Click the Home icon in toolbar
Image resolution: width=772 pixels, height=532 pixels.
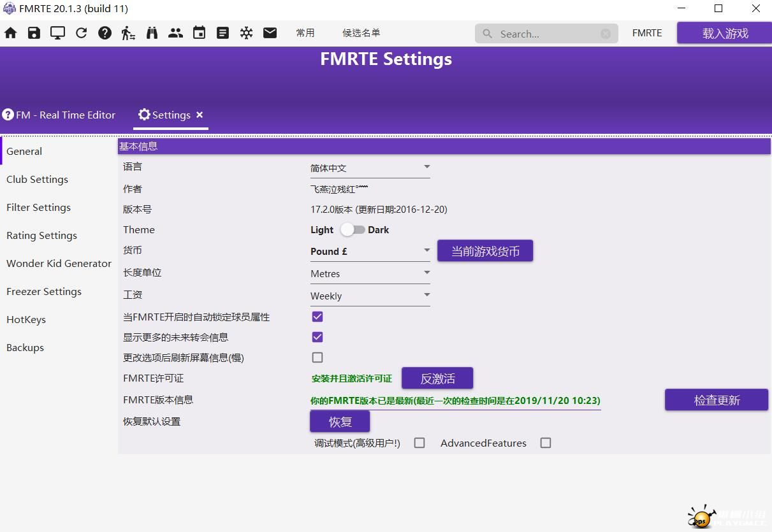coord(11,33)
